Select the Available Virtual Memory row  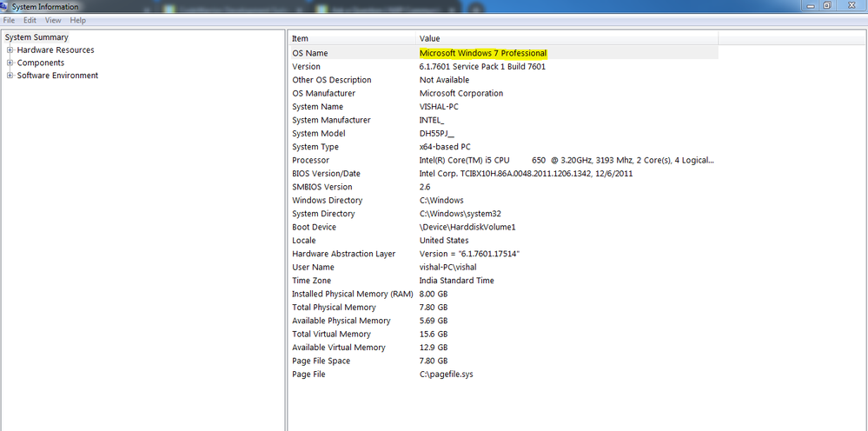coord(504,348)
